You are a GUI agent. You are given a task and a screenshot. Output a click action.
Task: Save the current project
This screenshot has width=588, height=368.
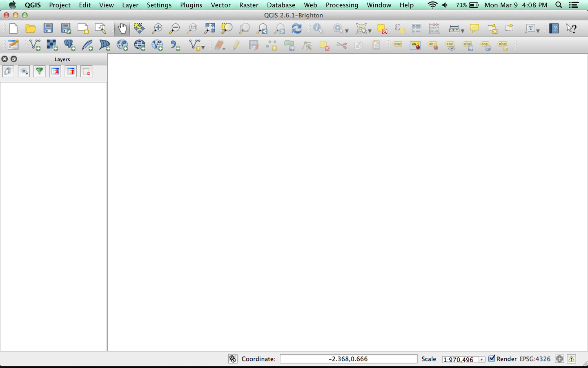(48, 29)
